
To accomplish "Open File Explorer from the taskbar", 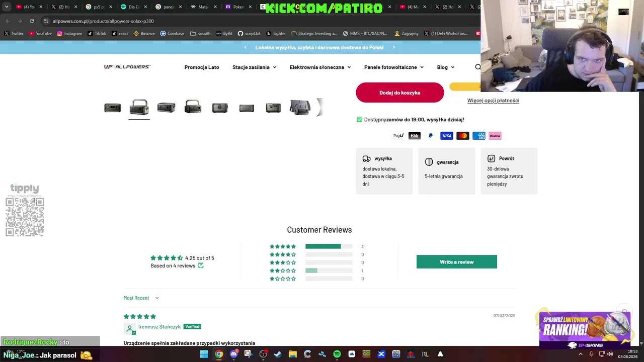I will (293, 354).
